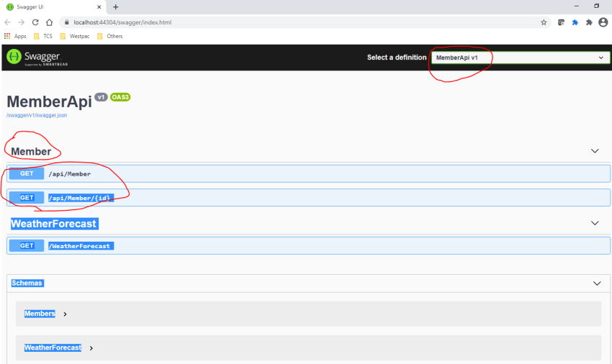Viewport: 612px width, 364px height.
Task: Open the TCS bookmarks folder
Action: (x=43, y=36)
